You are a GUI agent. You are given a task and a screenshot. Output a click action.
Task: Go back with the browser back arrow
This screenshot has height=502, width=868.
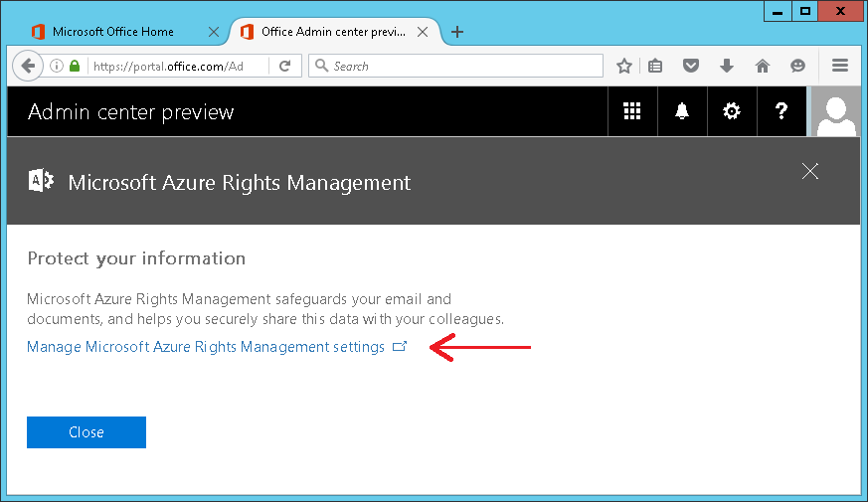(x=28, y=66)
